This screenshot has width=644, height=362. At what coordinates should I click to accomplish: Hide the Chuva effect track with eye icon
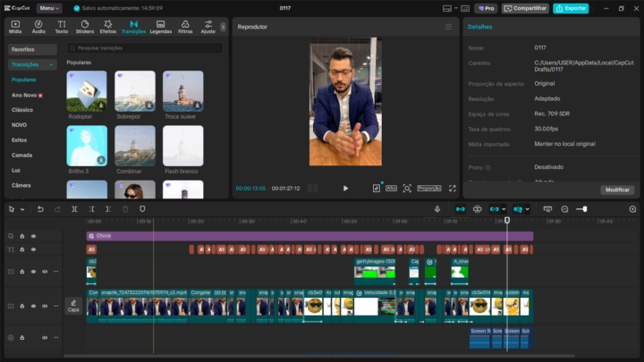pos(33,236)
